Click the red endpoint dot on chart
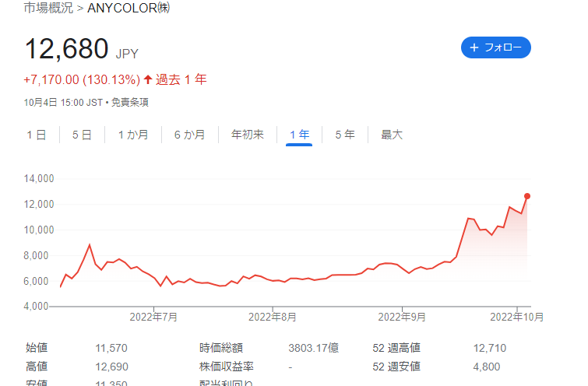588x386 pixels. coord(527,196)
